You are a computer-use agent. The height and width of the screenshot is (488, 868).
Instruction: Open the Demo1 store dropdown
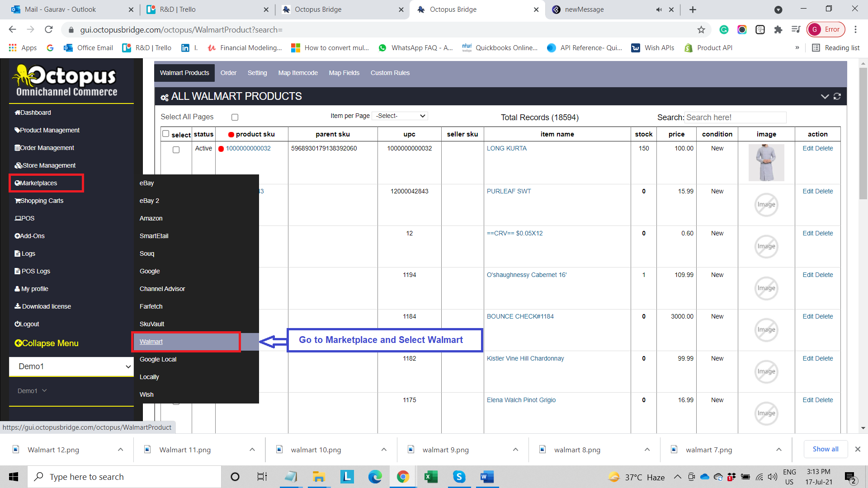[x=71, y=366]
